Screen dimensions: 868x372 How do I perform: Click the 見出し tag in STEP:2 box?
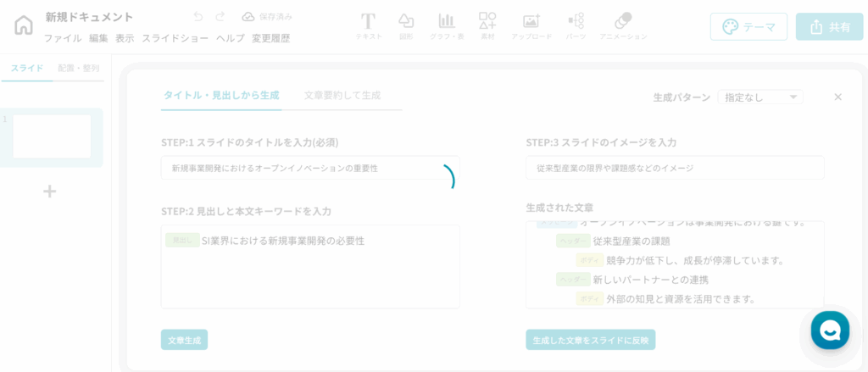(x=182, y=241)
